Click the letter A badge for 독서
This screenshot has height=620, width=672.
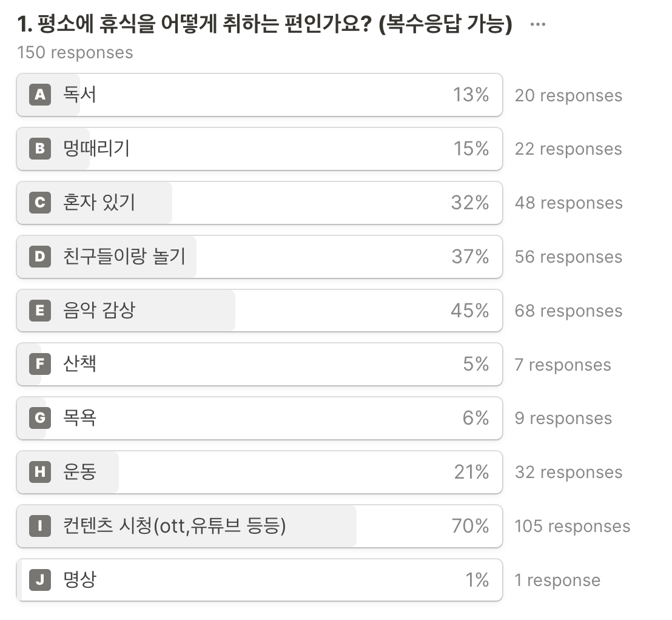tap(40, 94)
